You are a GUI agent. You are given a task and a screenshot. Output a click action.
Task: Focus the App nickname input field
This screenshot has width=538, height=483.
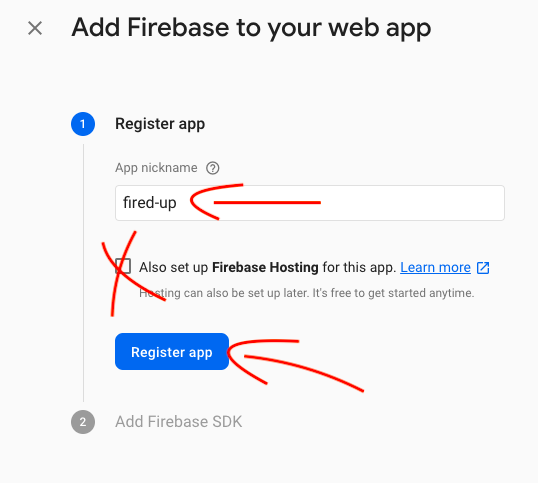point(310,203)
